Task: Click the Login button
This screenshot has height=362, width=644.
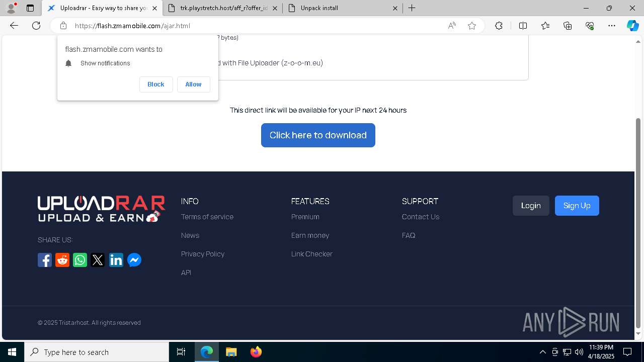Action: [x=531, y=206]
